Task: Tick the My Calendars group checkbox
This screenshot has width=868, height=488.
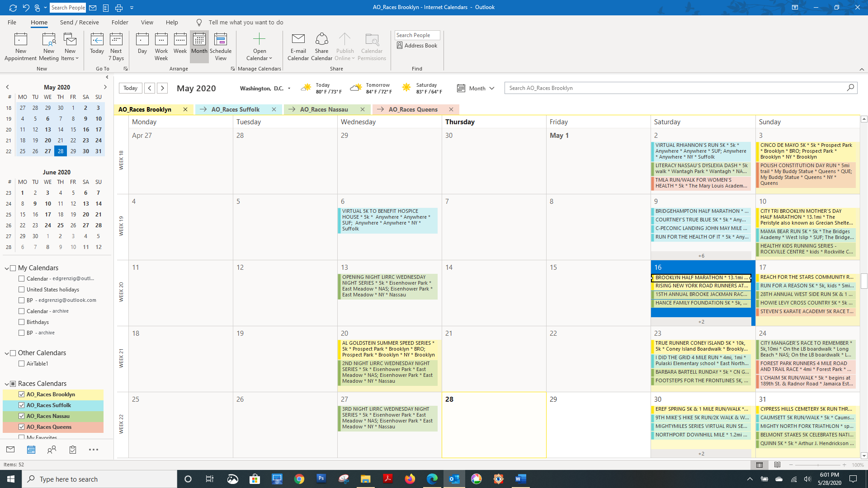Action: click(13, 268)
